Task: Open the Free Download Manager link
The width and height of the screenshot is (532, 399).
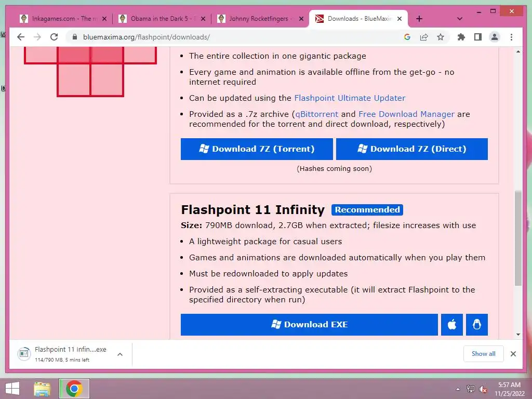Action: point(406,114)
